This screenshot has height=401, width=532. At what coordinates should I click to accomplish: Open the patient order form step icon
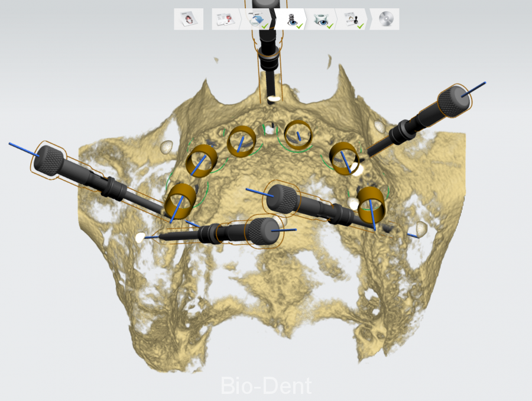point(189,19)
